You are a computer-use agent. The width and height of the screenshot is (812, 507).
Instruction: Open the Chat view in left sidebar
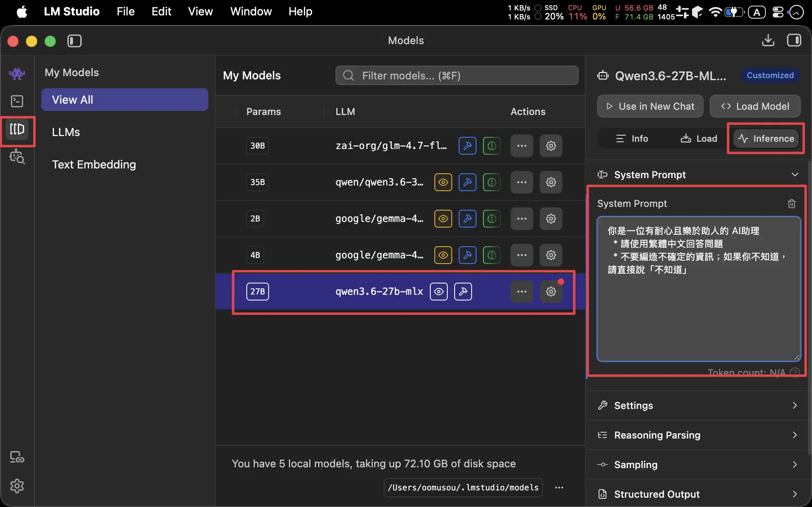coord(17,73)
